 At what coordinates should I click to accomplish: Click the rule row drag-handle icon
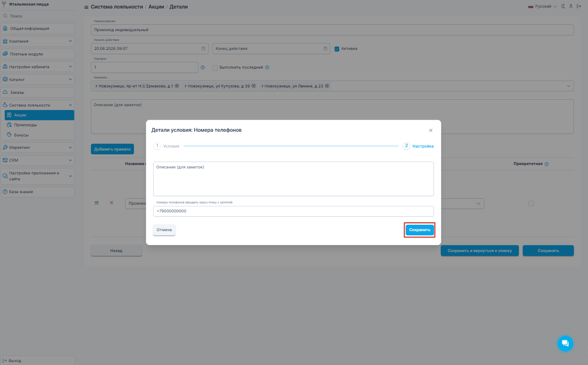[96, 203]
